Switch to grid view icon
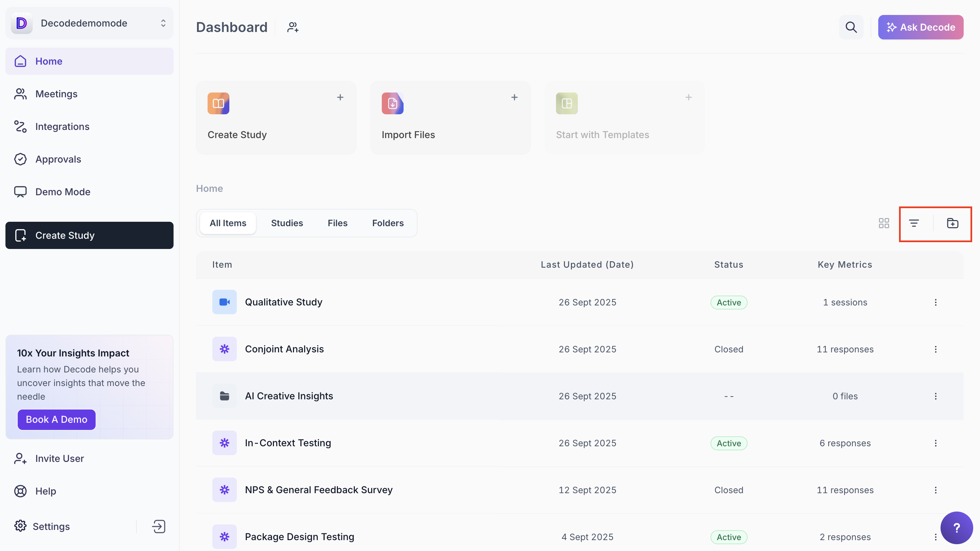This screenshot has height=551, width=980. [x=884, y=223]
